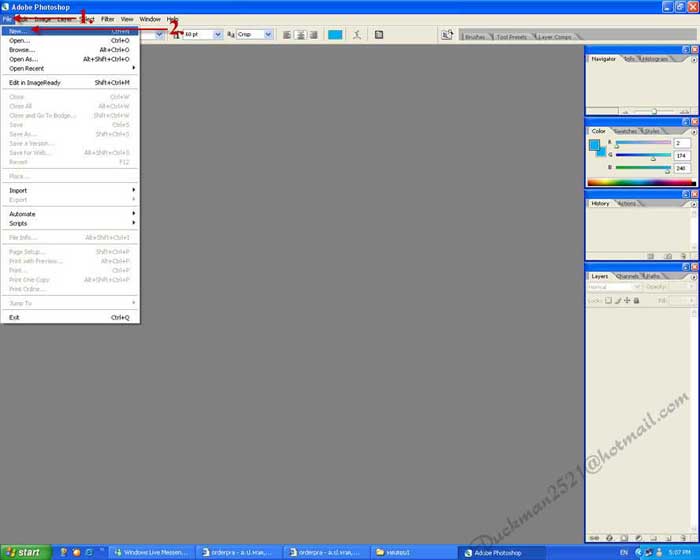The height and width of the screenshot is (560, 700).
Task: Click the create warped text icon
Action: click(x=357, y=35)
